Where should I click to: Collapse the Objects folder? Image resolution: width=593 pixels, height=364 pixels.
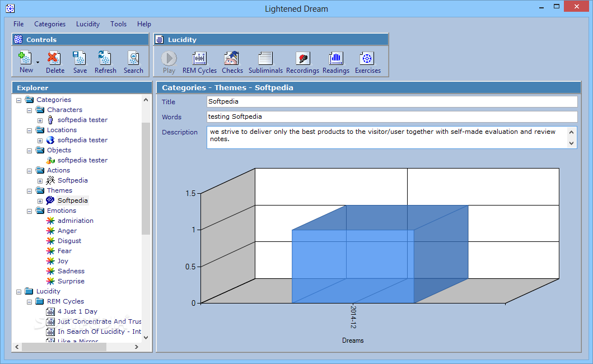tap(29, 151)
